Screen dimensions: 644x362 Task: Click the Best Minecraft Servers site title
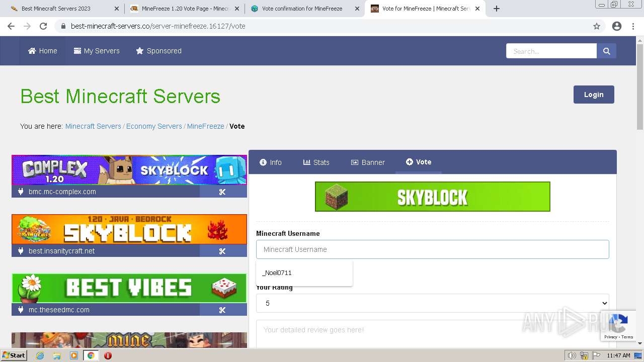pos(120,96)
